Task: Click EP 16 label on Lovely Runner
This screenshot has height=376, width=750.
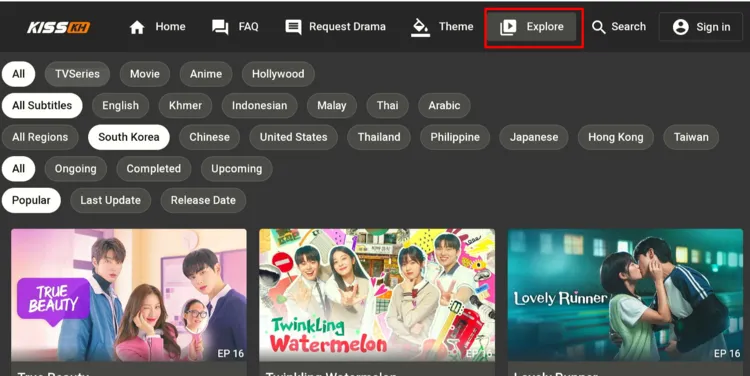Action: [x=727, y=354]
